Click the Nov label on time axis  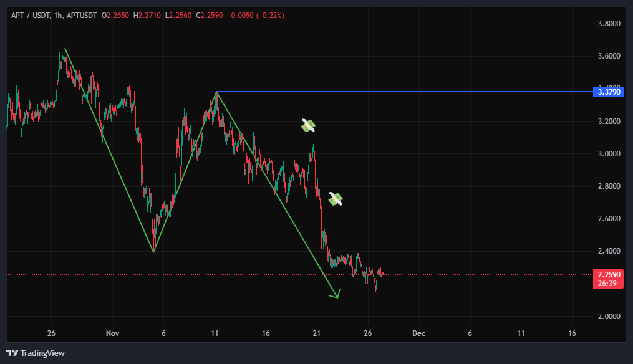(112, 333)
